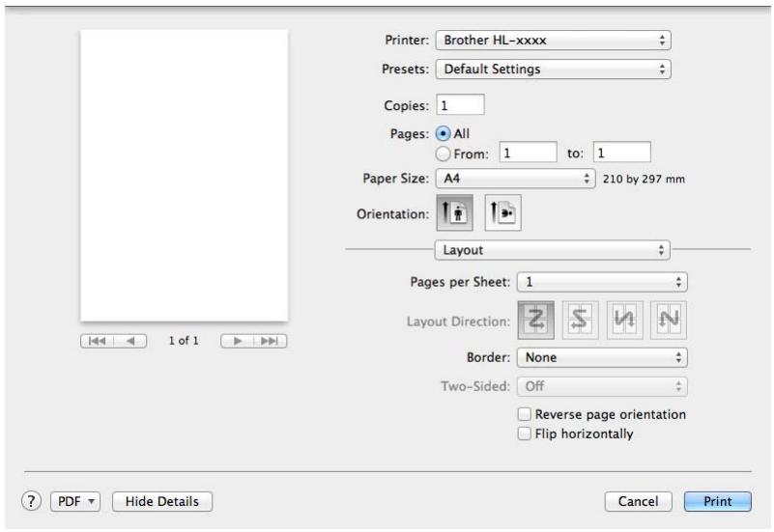
Task: Enable Reverse page orientation checkbox
Action: pyautogui.click(x=524, y=414)
